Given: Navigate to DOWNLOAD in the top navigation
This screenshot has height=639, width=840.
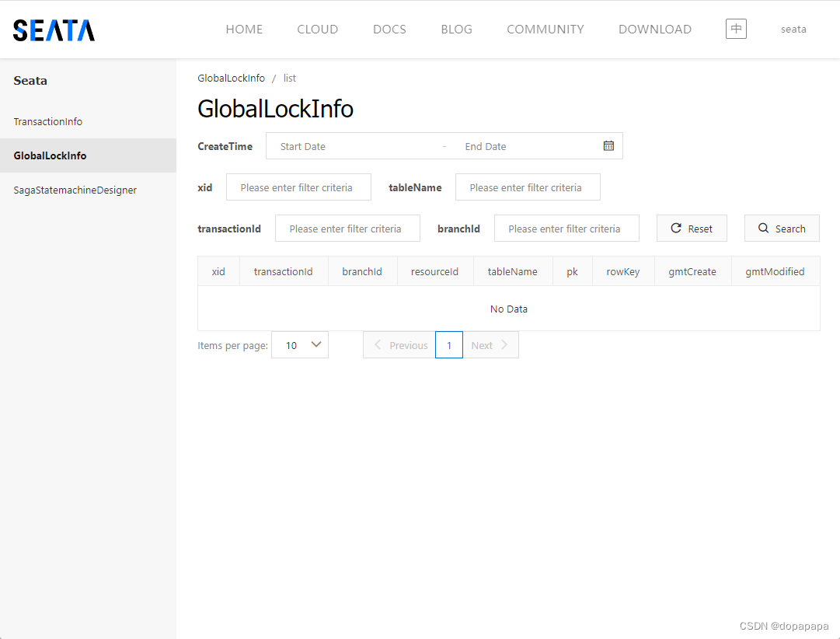Looking at the screenshot, I should 655,29.
